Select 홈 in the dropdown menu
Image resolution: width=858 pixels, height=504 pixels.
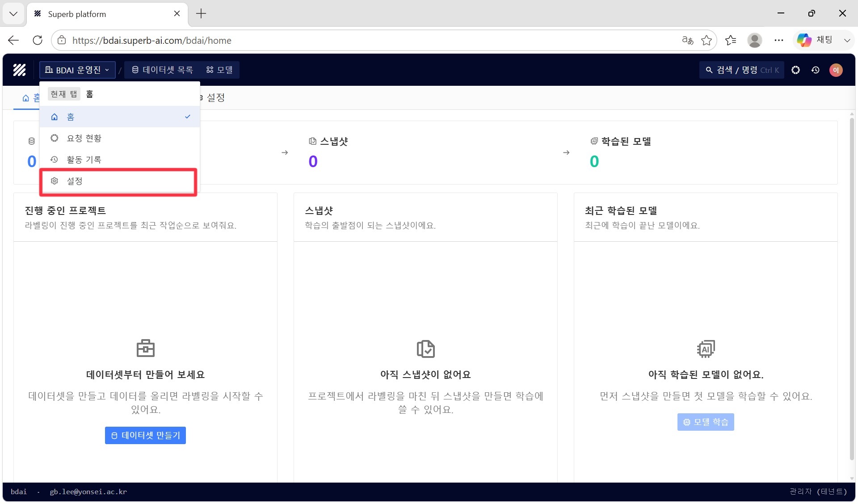click(x=120, y=117)
